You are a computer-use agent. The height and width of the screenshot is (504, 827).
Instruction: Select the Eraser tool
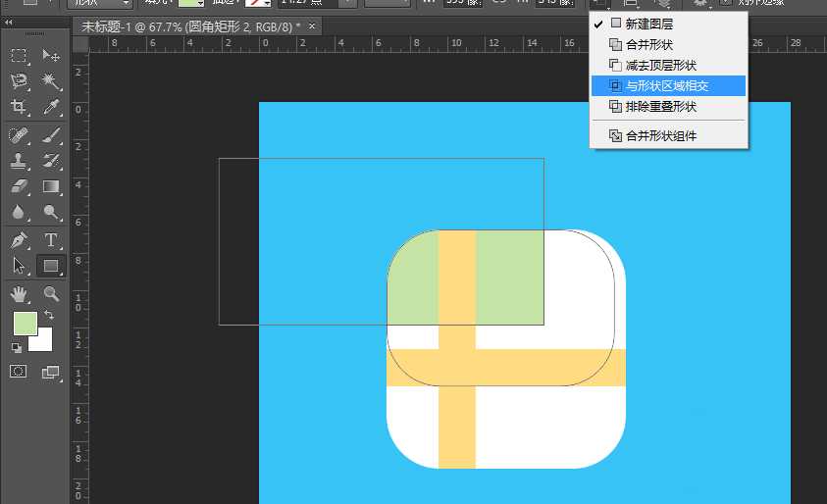(19, 186)
